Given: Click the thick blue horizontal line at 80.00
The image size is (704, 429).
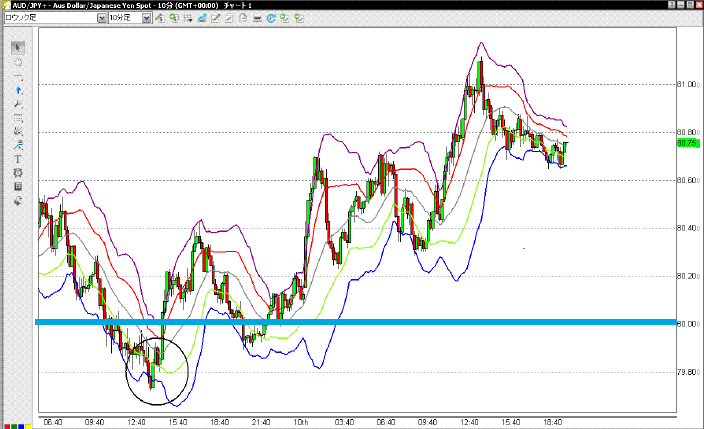Looking at the screenshot, I should tap(400, 322).
